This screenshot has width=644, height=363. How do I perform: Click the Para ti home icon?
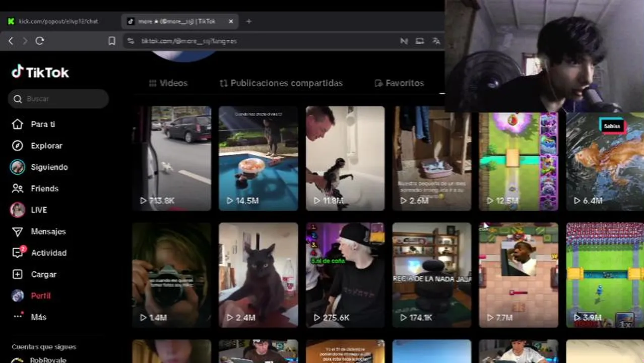coord(18,124)
